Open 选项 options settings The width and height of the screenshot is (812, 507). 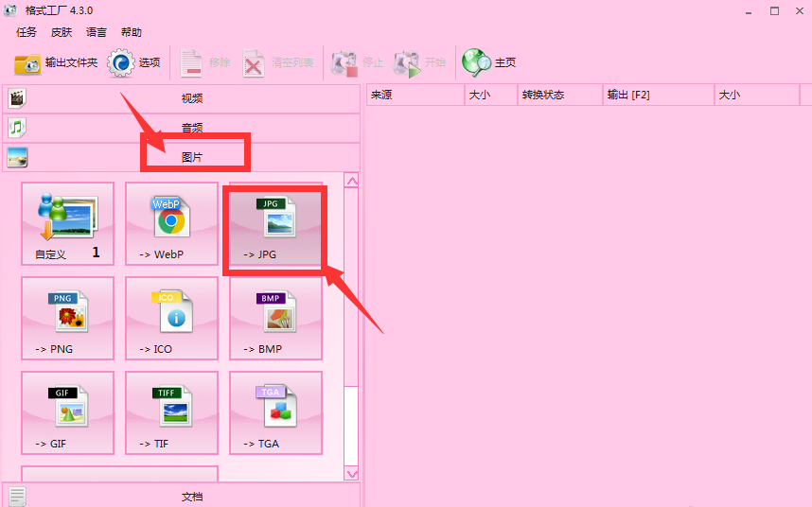point(134,63)
